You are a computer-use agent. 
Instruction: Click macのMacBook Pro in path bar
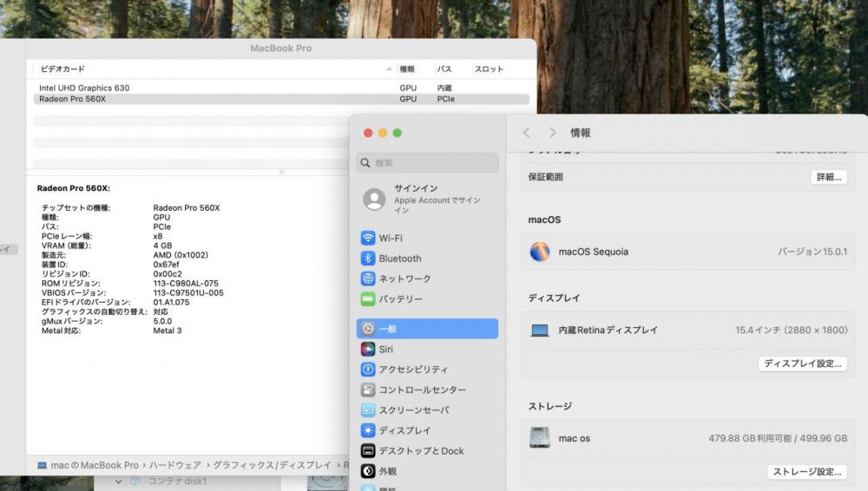pyautogui.click(x=95, y=466)
